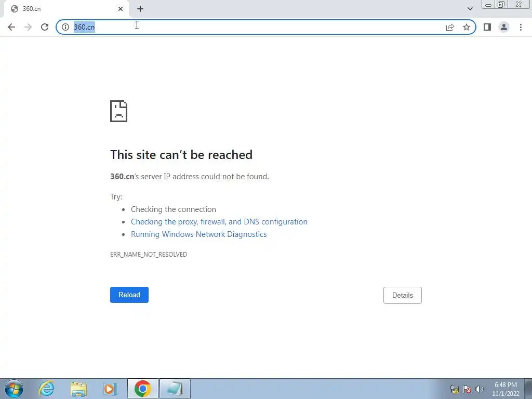Open the Chrome side panel
Viewport: 532px width, 399px height.
pos(487,27)
